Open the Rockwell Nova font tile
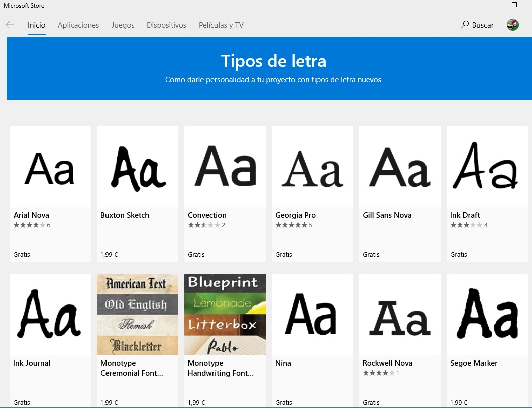This screenshot has width=532, height=408. click(400, 315)
